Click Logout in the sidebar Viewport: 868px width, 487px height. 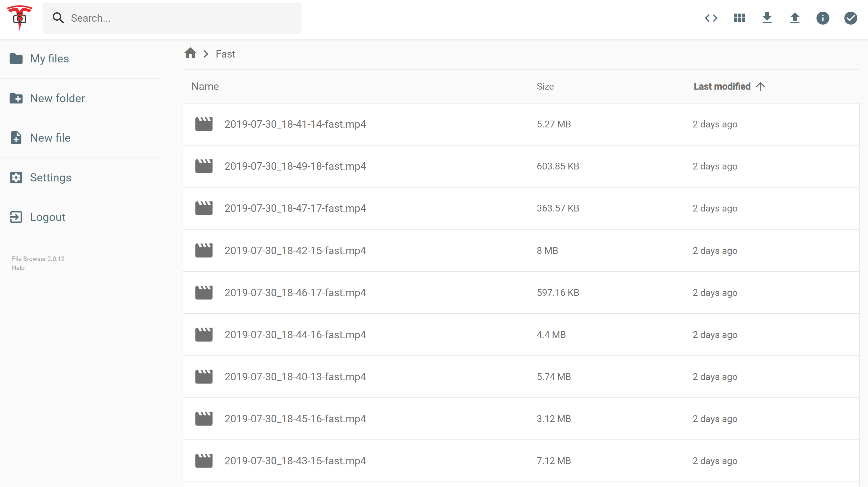48,217
